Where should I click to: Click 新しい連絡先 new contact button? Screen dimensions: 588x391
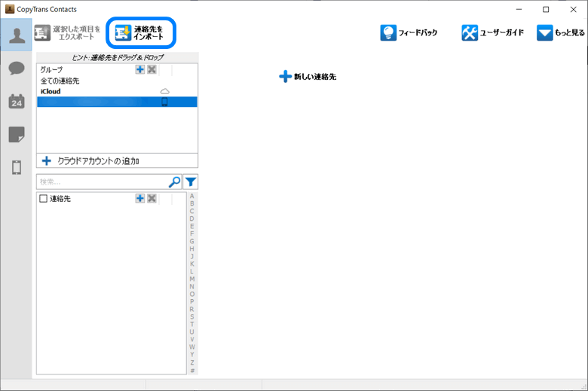point(308,77)
